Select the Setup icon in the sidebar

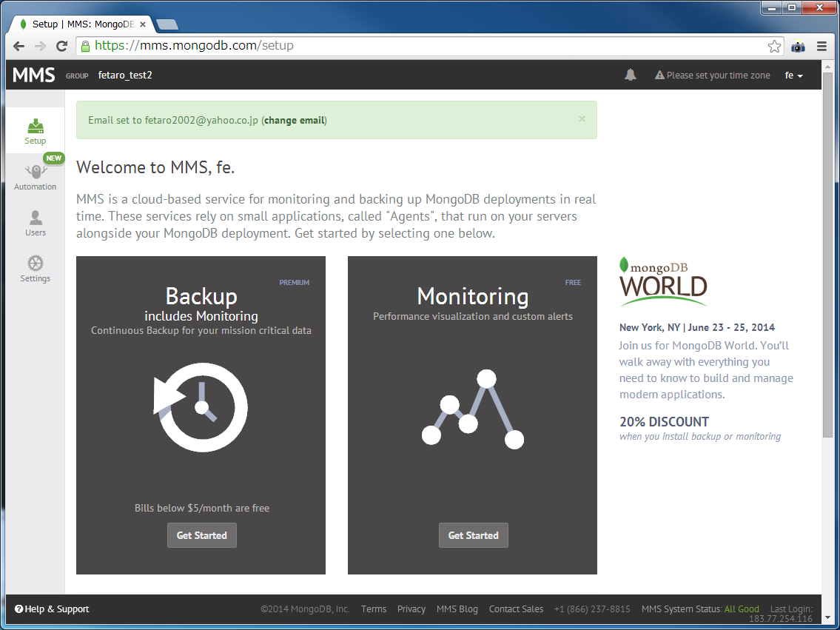[x=35, y=130]
